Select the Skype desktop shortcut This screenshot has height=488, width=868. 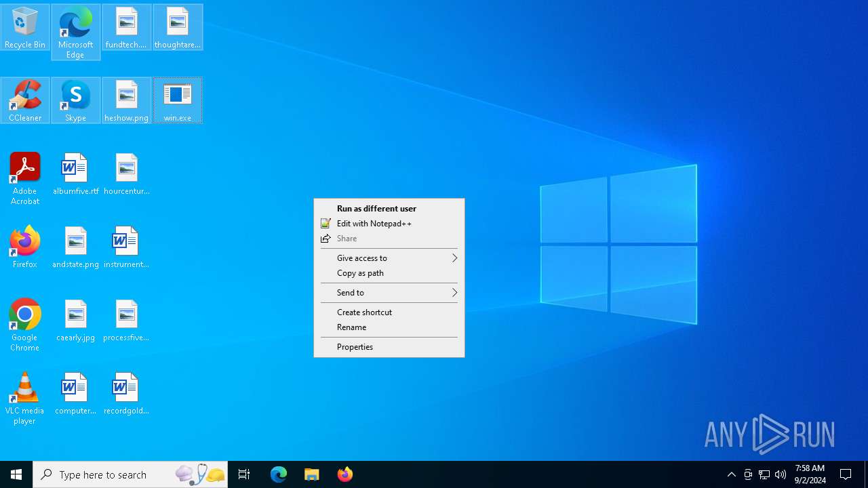(75, 100)
